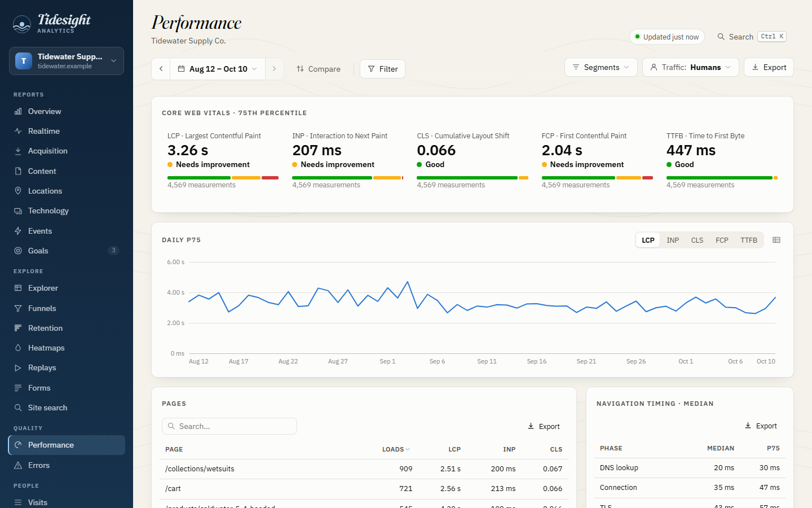
Task: View the Locations report
Action: [67, 191]
